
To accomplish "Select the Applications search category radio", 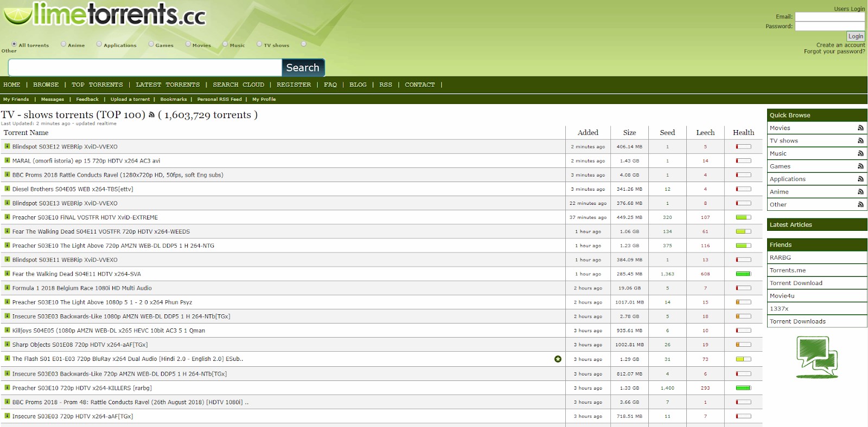I will [99, 44].
